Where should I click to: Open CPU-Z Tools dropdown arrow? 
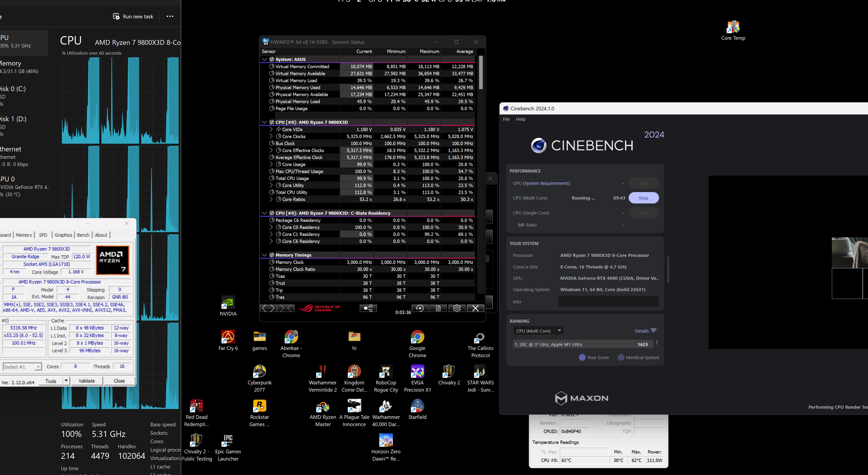66,381
